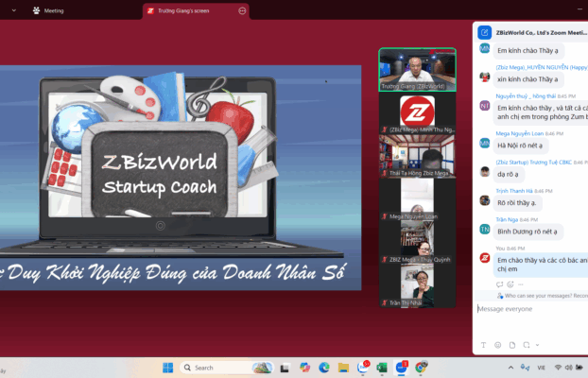Click the taskbar Search box
The height and width of the screenshot is (378, 588).
pos(227,368)
